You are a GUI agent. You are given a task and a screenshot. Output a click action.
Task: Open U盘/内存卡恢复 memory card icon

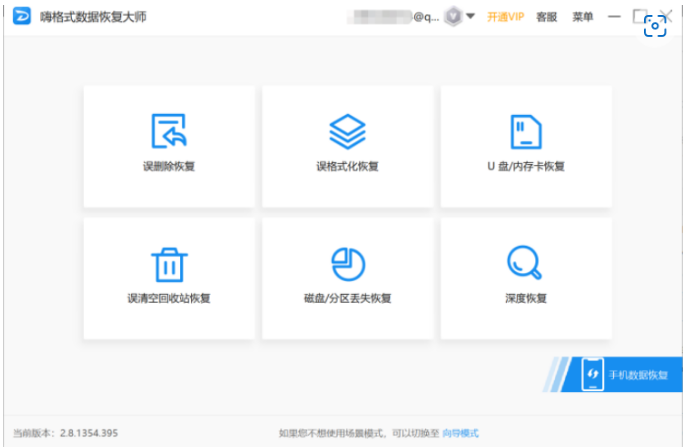click(526, 131)
